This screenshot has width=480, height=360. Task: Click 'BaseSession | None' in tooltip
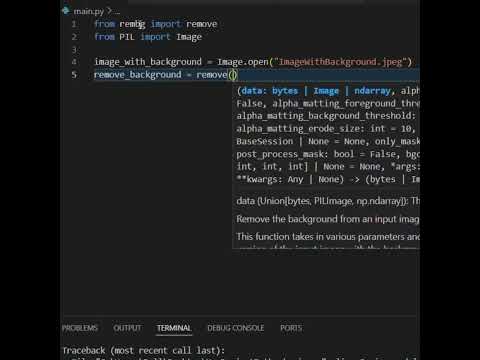(283, 141)
